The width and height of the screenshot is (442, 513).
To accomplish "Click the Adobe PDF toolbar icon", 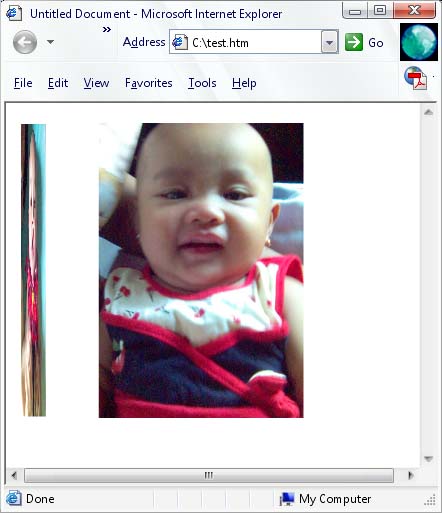I will [416, 78].
